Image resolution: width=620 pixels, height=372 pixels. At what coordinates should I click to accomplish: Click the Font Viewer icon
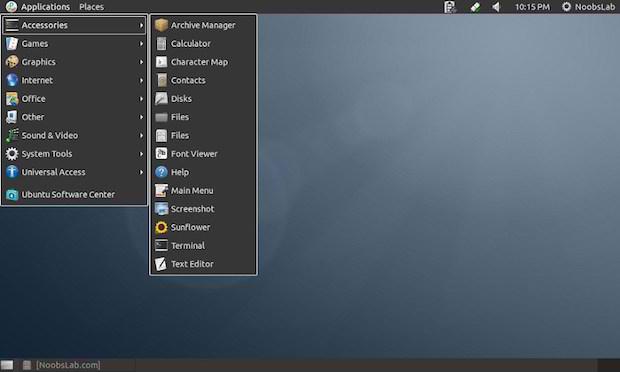(161, 153)
